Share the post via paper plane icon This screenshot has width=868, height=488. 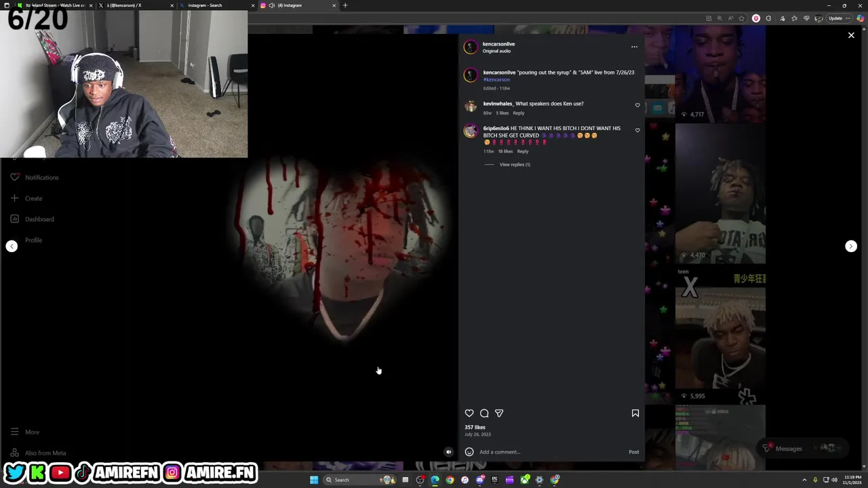point(499,413)
